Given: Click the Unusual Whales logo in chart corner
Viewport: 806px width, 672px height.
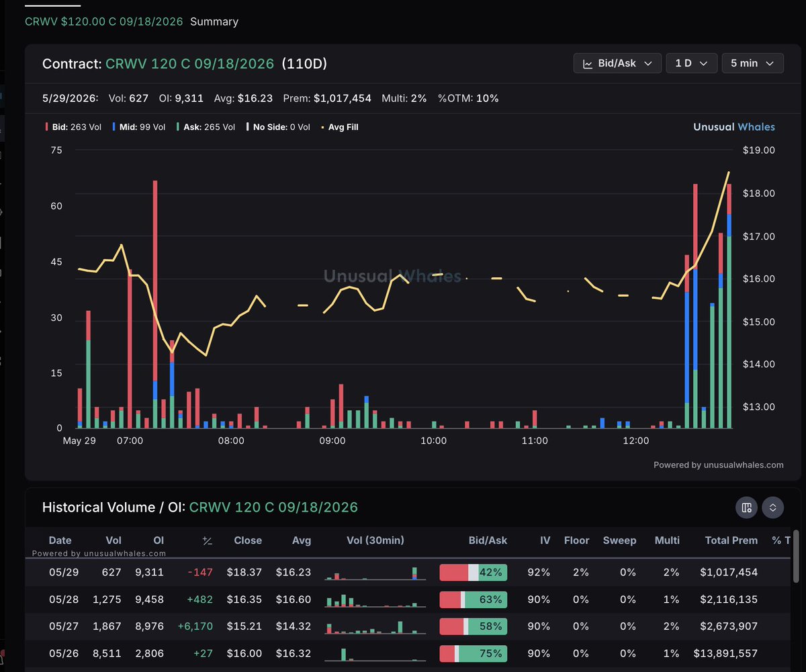Looking at the screenshot, I should click(x=734, y=127).
